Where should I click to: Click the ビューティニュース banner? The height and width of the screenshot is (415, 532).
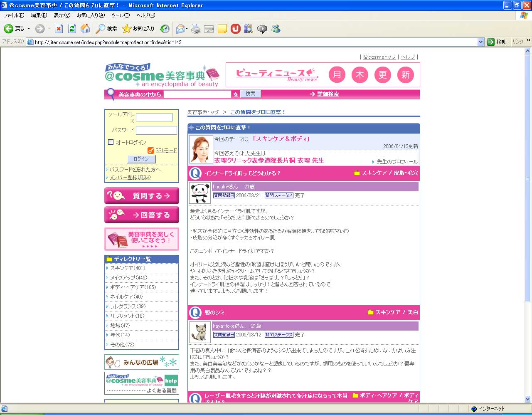pyautogui.click(x=323, y=75)
